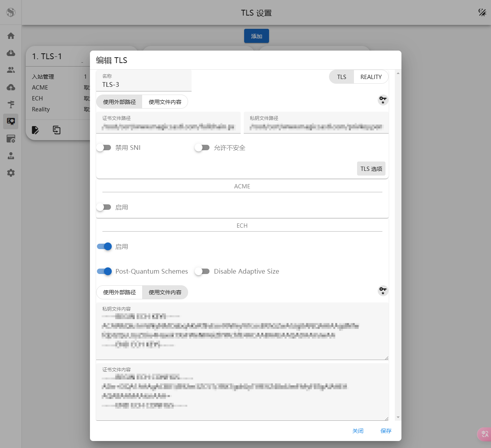The image size is (491, 448).
Task: Open the Home page in sidebar
Action: pyautogui.click(x=11, y=36)
